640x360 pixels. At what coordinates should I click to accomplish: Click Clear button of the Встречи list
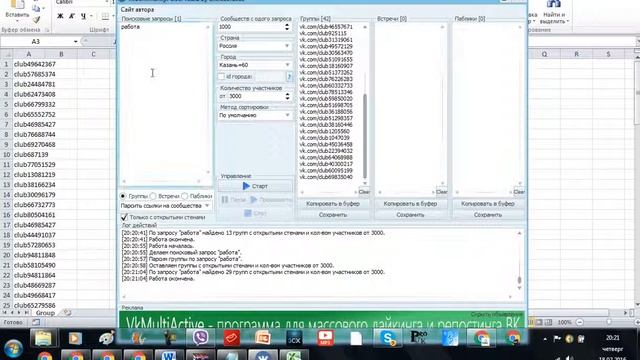pos(442,192)
